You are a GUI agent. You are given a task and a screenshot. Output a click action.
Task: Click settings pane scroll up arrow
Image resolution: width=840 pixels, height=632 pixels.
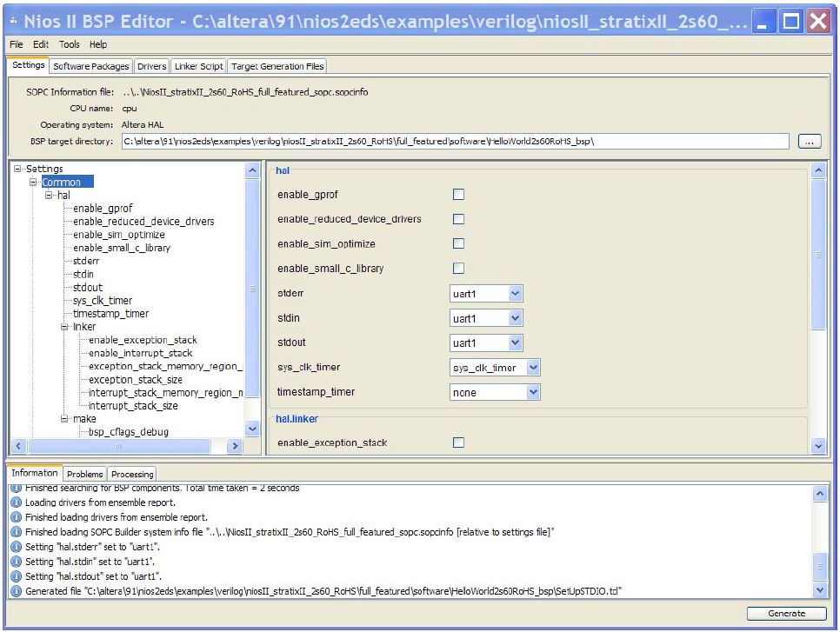point(818,171)
